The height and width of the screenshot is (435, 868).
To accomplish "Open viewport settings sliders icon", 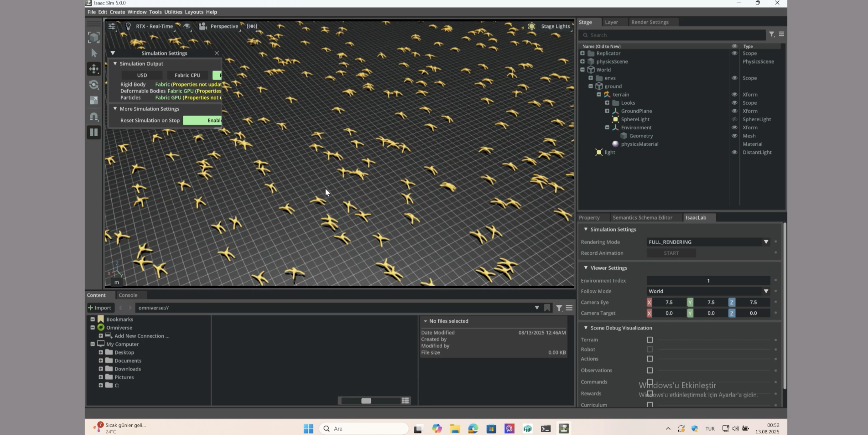I will 112,26.
